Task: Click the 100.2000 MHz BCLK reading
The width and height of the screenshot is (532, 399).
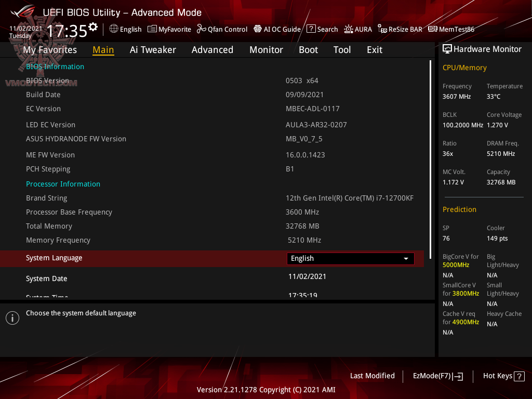Action: (x=463, y=125)
